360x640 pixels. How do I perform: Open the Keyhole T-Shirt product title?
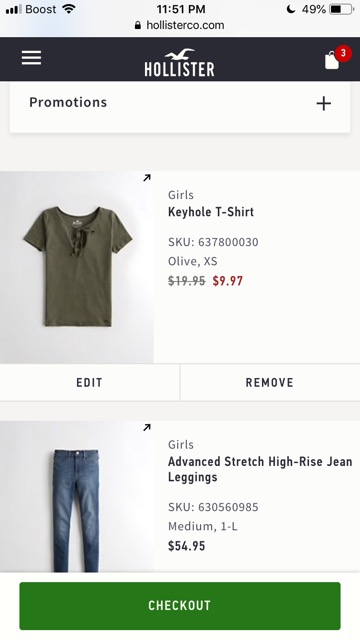tap(211, 212)
